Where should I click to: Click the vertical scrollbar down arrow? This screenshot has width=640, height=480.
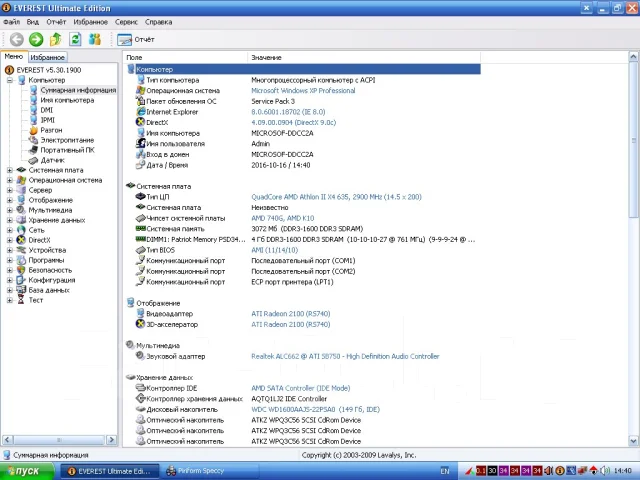[x=633, y=441]
